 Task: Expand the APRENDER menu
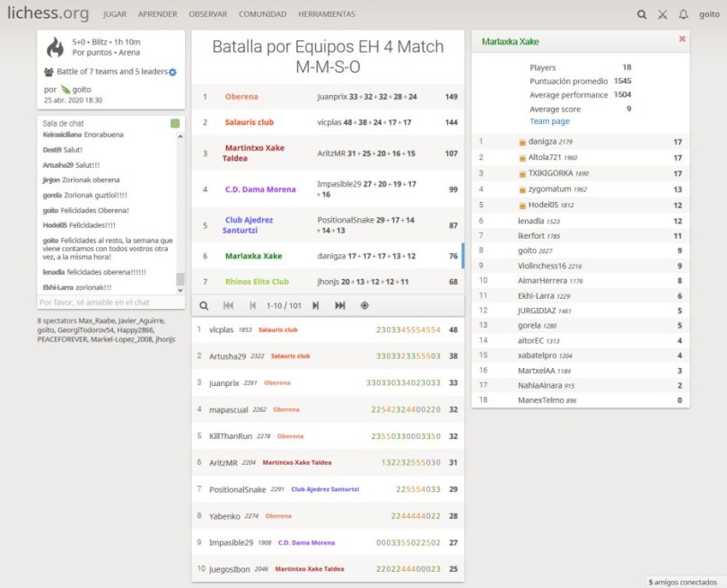tap(157, 14)
